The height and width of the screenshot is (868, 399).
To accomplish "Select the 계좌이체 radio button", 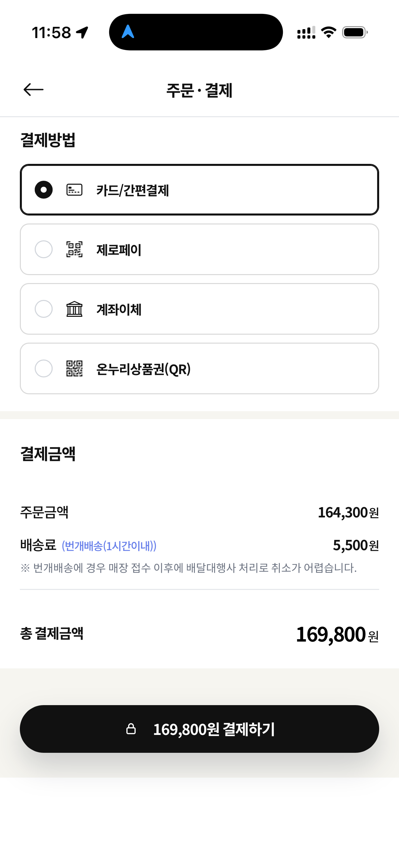I will tap(44, 309).
